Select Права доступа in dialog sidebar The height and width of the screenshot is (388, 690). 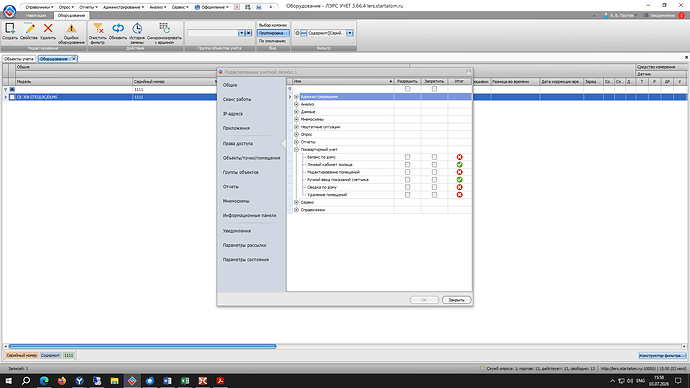pyautogui.click(x=238, y=143)
